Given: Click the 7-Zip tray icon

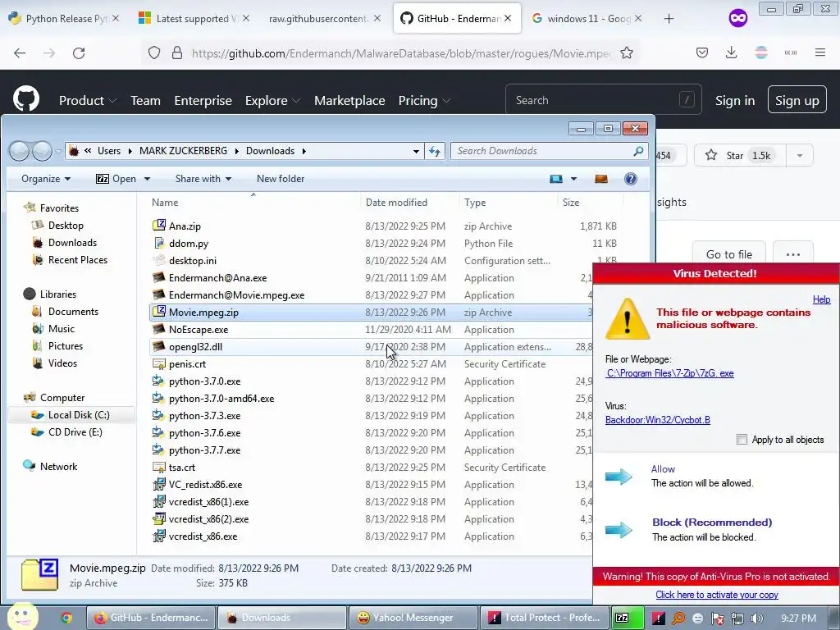Looking at the screenshot, I should click(x=622, y=618).
